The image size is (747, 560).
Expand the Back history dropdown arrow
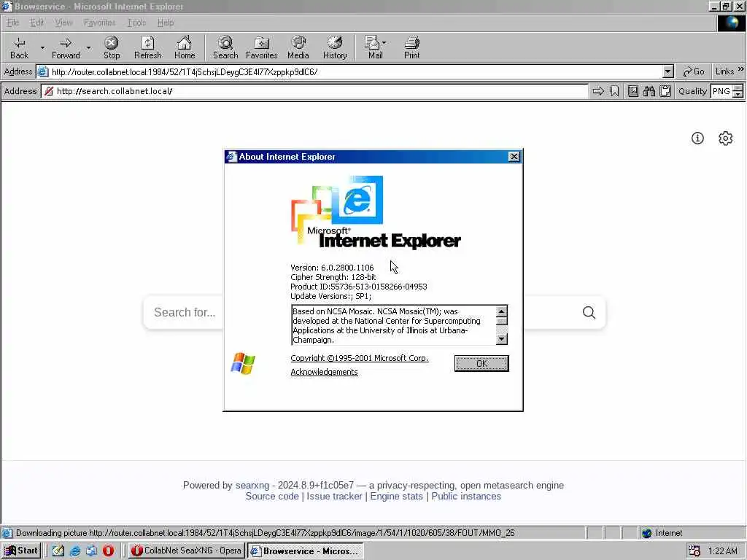(x=42, y=48)
